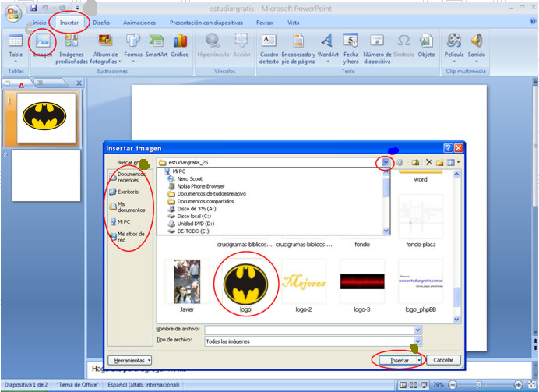Click the Imagen icon in the ribbon
The height and width of the screenshot is (392, 539).
click(41, 41)
